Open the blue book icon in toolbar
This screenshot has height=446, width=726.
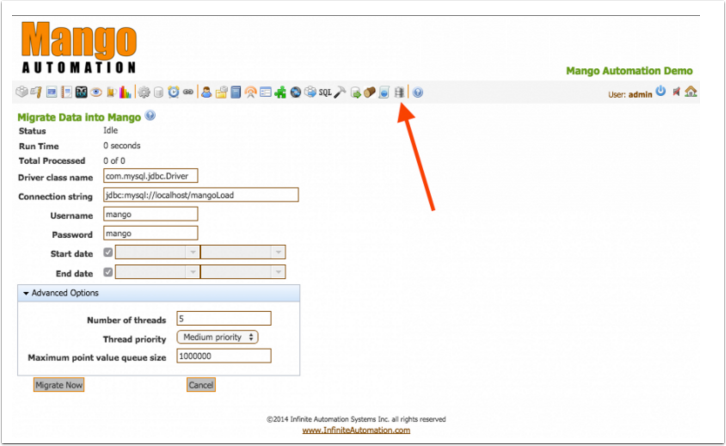point(236,92)
